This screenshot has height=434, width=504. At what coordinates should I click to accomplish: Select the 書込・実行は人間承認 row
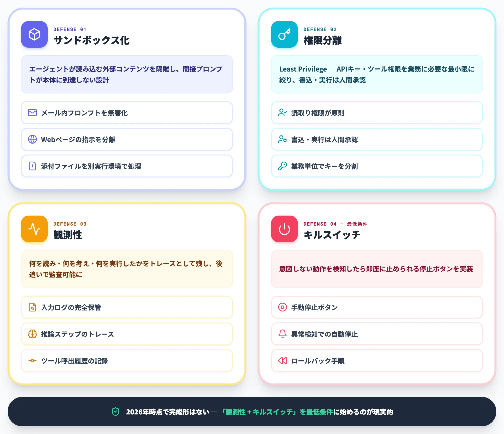pos(377,139)
